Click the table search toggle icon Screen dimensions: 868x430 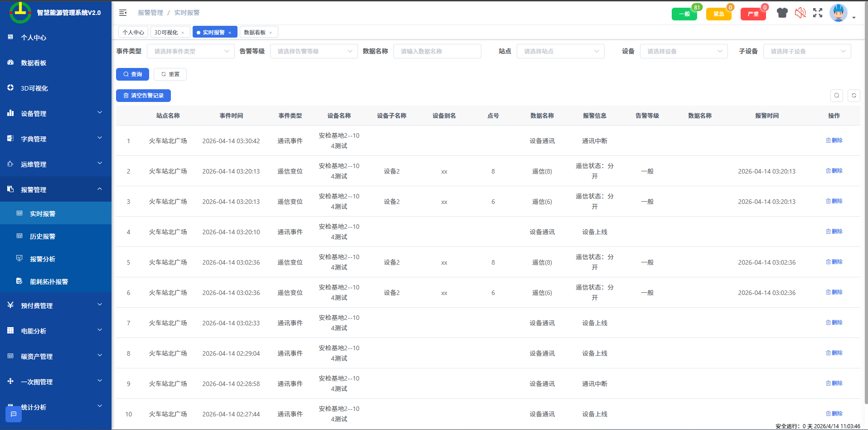(x=837, y=96)
